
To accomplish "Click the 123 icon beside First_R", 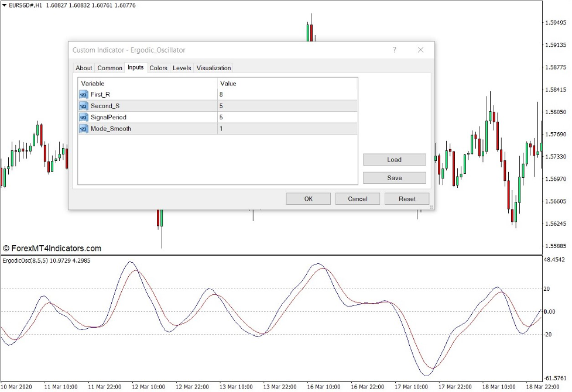I will click(83, 94).
